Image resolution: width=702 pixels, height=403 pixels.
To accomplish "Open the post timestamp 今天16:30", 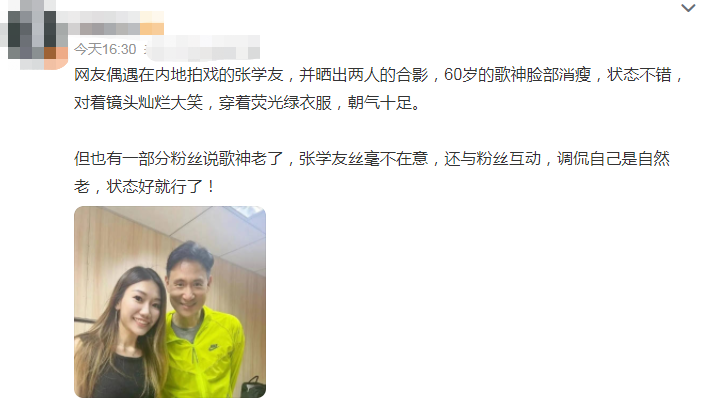I will [105, 49].
